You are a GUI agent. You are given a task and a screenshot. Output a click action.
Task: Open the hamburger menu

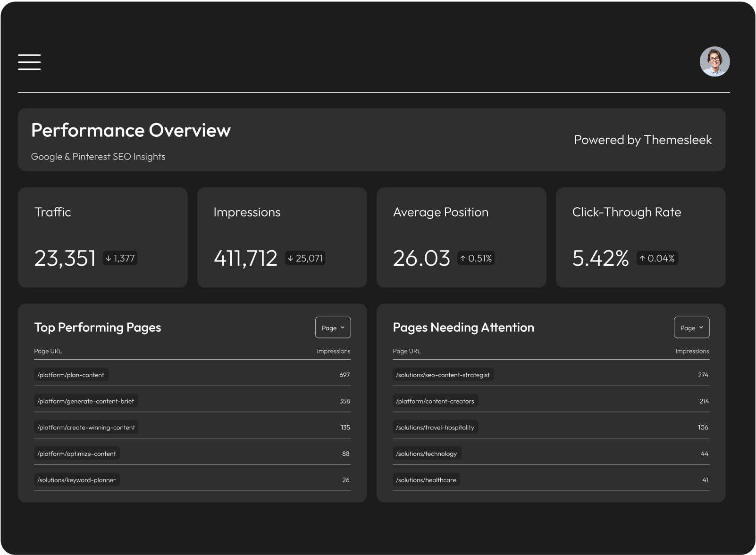point(29,62)
